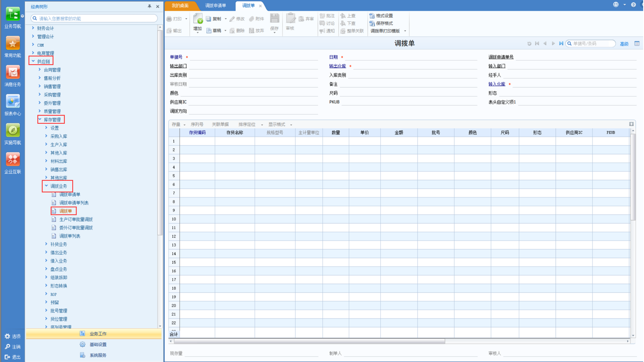
Task: Open 常用功能 star icon
Action: [x=13, y=47]
